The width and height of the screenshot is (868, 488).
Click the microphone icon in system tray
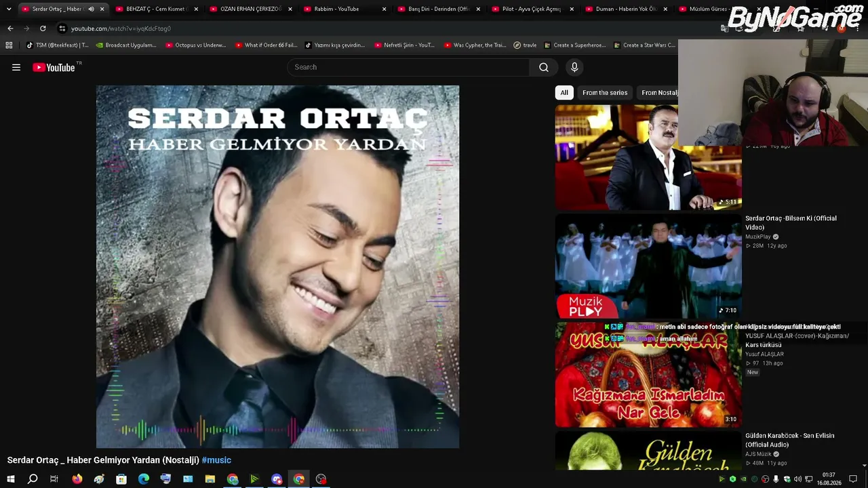(776, 479)
